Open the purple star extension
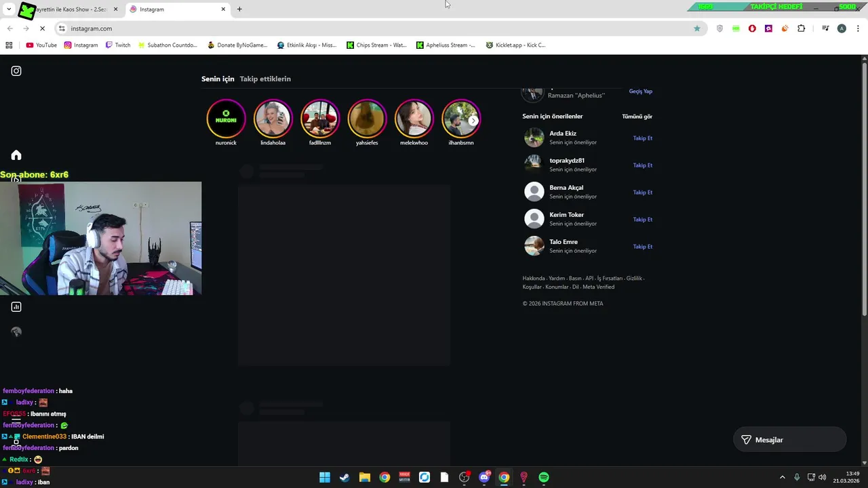The height and width of the screenshot is (488, 868). coord(768,28)
